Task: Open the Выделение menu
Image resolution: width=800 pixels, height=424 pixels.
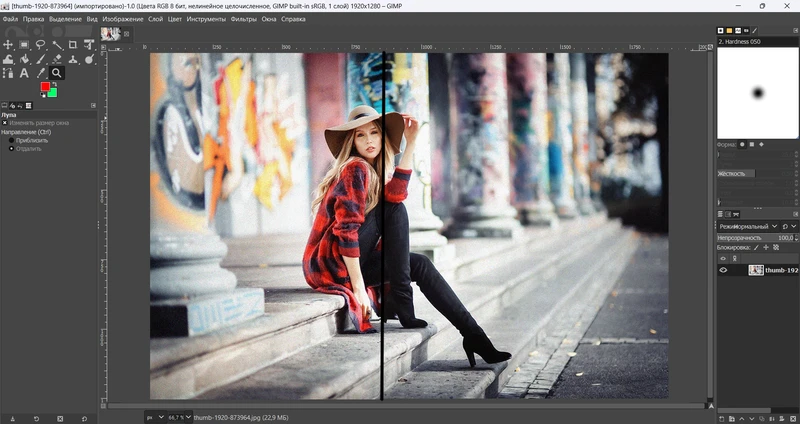Action: click(x=65, y=19)
